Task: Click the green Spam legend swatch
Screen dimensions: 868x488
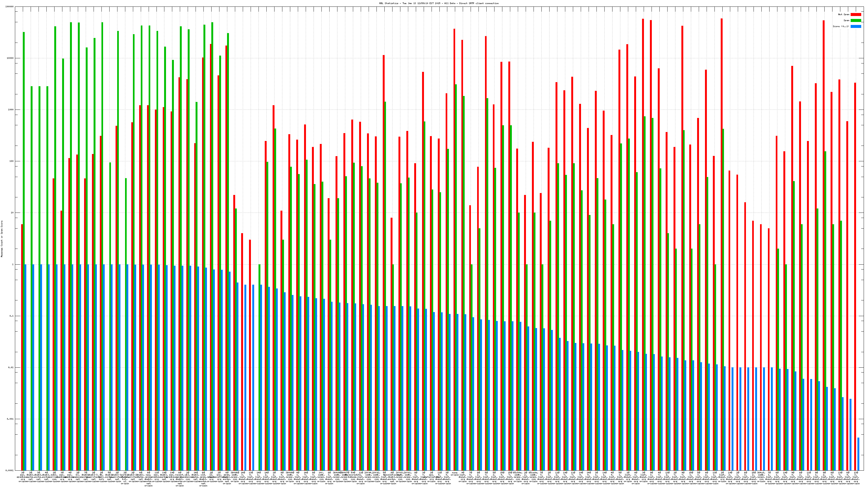Action: 856,21
